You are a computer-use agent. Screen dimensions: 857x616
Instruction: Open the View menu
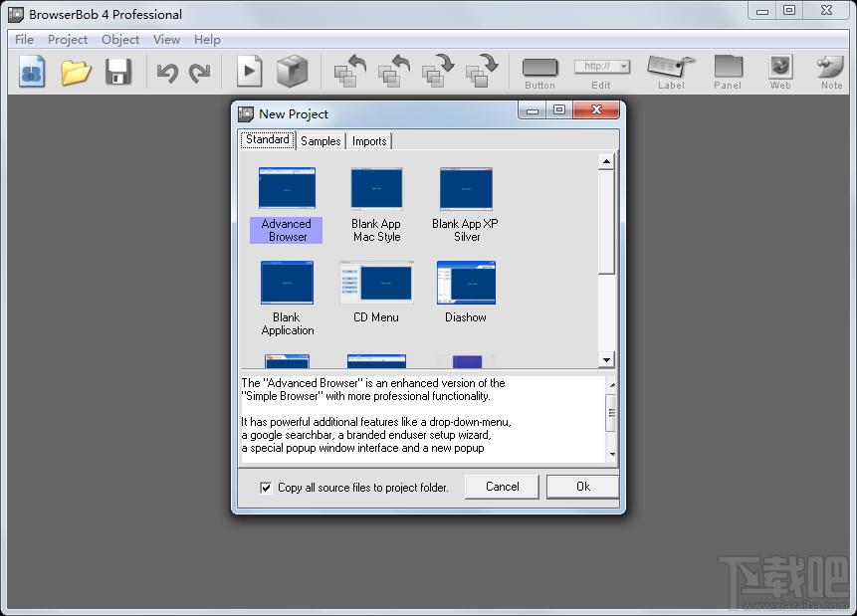point(166,40)
